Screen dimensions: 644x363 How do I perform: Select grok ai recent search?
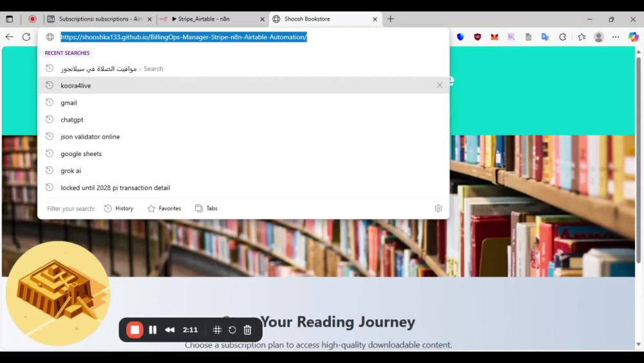pos(243,171)
